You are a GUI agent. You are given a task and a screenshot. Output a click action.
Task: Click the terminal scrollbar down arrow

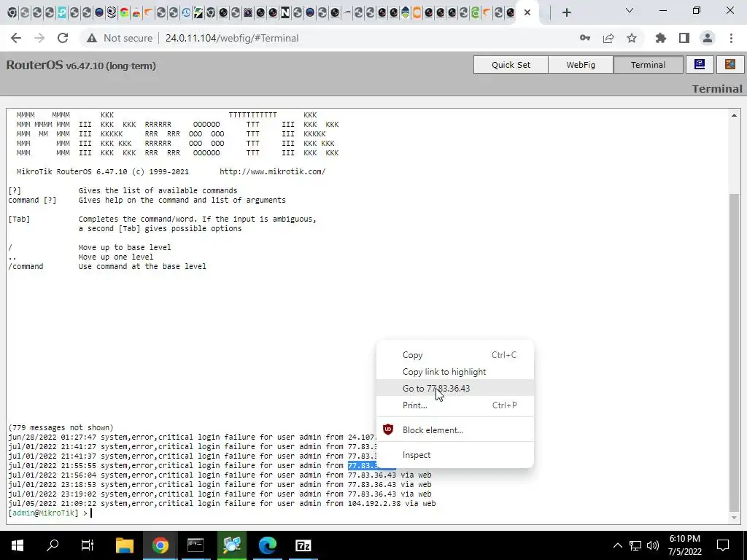click(x=734, y=517)
